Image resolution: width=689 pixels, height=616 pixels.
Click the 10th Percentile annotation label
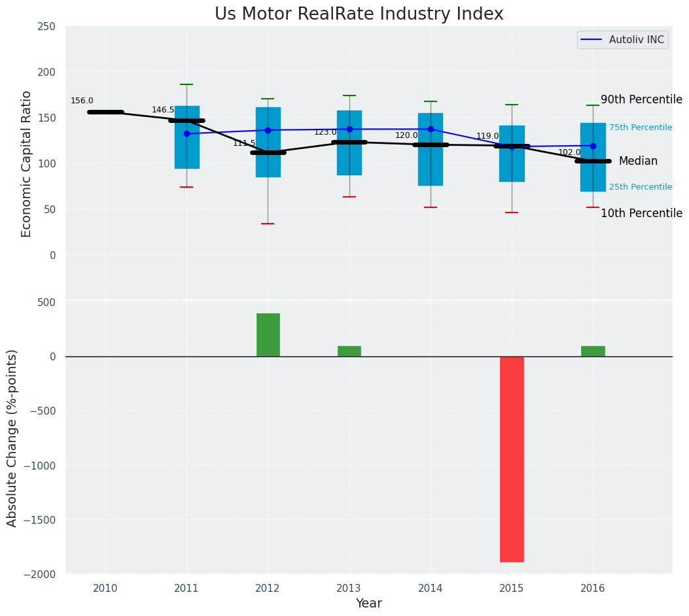point(641,213)
